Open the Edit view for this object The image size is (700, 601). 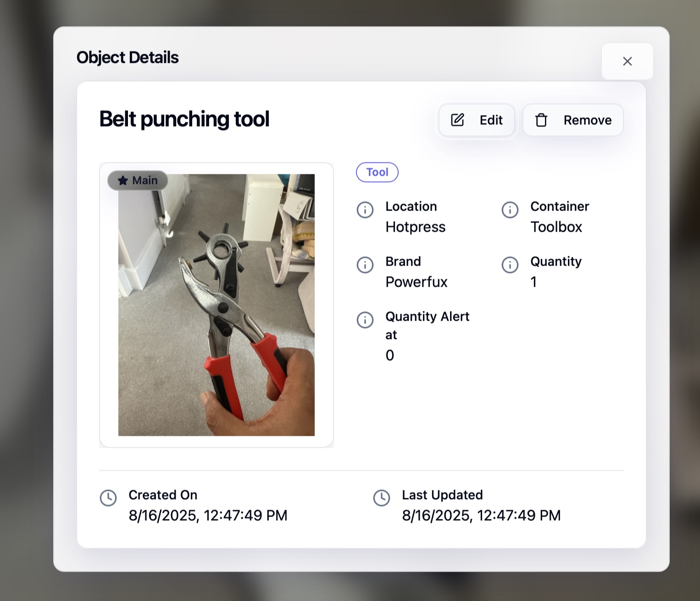pyautogui.click(x=476, y=120)
